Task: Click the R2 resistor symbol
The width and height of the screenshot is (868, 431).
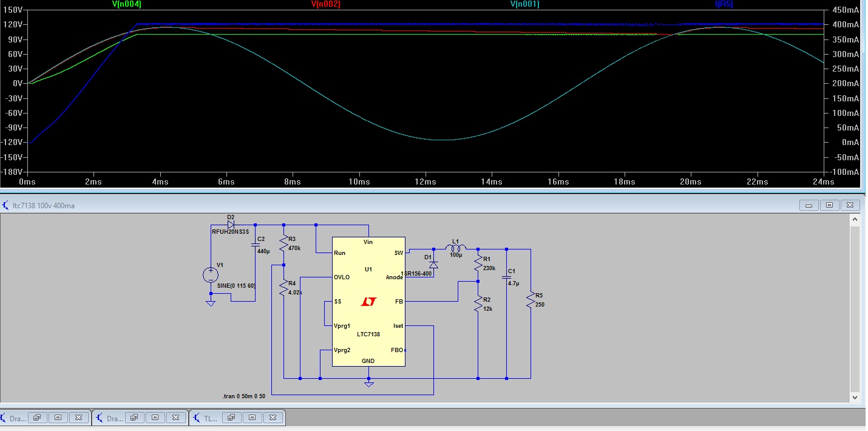Action: point(478,304)
